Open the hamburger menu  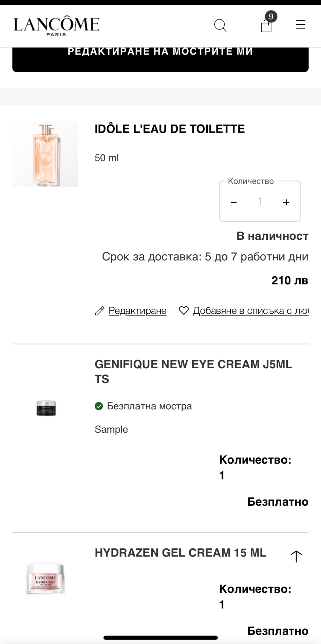point(301,25)
